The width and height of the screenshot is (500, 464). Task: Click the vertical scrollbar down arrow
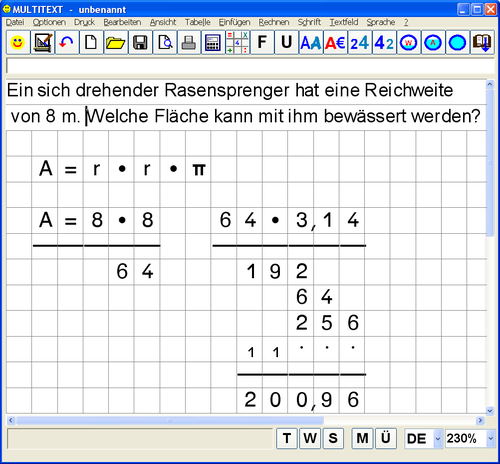click(x=490, y=411)
